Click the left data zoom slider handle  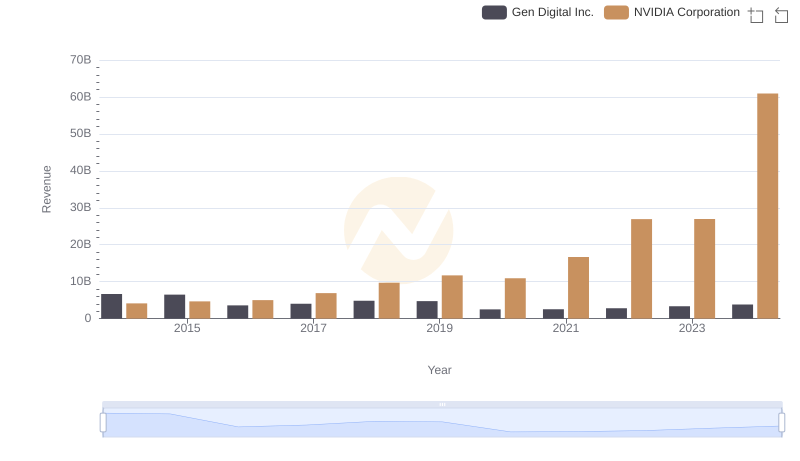pyautogui.click(x=103, y=422)
